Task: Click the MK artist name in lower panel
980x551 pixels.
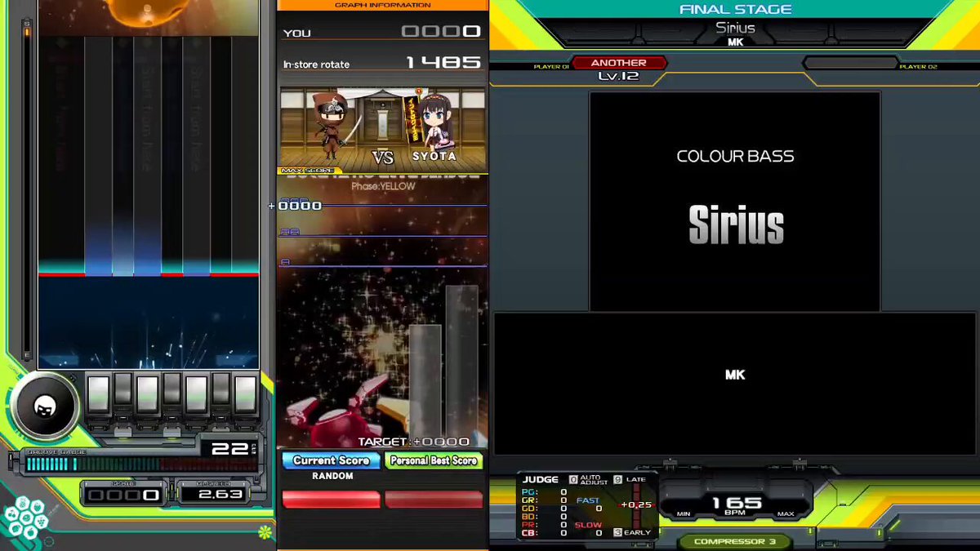Action: click(x=735, y=375)
